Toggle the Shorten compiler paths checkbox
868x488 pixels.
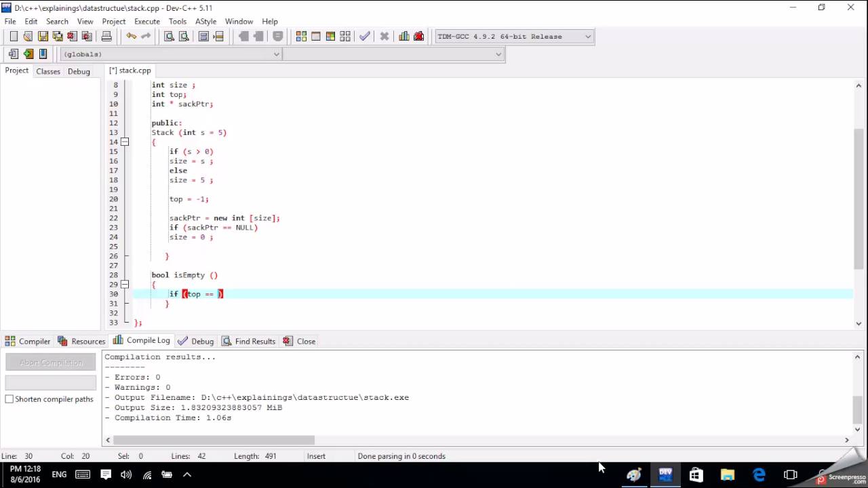pos(9,399)
